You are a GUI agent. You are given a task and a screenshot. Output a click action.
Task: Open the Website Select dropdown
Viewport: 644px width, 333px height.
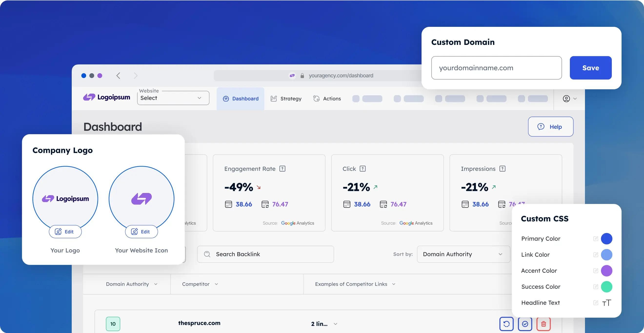point(173,98)
